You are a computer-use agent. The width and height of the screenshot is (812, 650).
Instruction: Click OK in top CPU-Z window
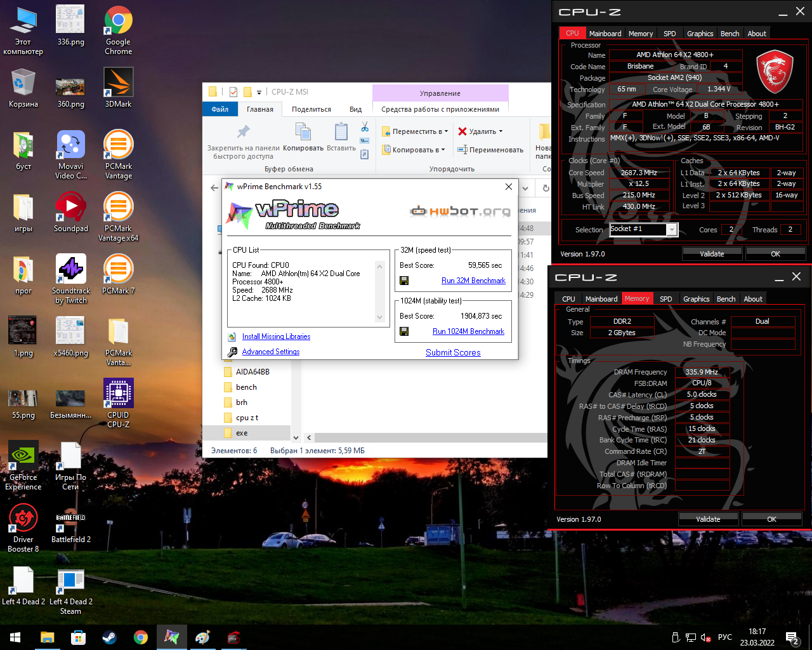[x=775, y=254]
